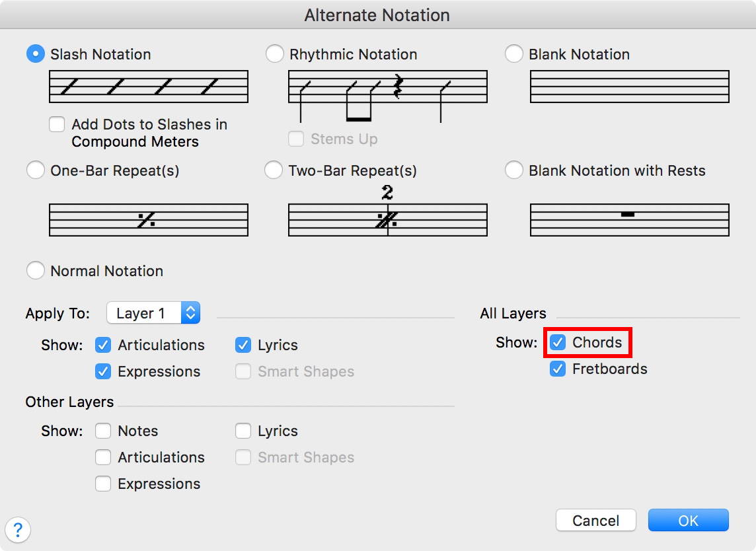Select the Rhythmic Notation radio button
Image resolution: width=756 pixels, height=551 pixels.
(275, 54)
